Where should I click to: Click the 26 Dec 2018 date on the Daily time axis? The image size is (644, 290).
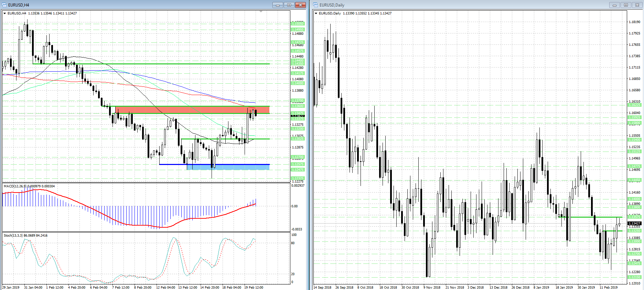click(x=520, y=288)
